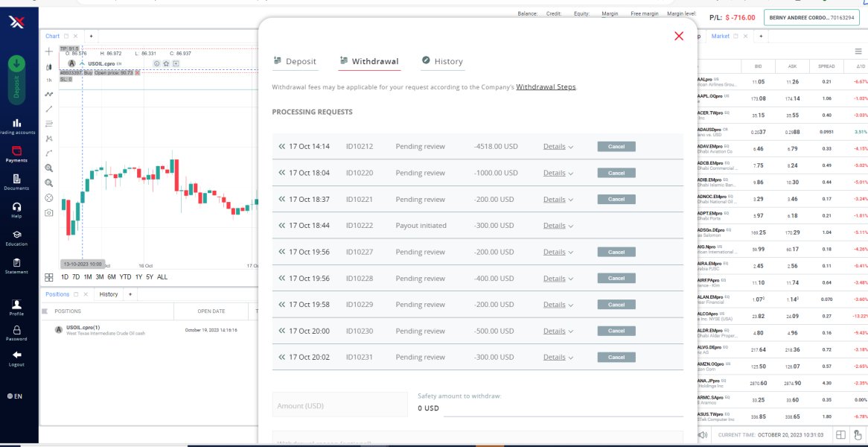Click the USOIL.cpro(1) position row
Viewport: 868px width, 447px height.
(150, 330)
